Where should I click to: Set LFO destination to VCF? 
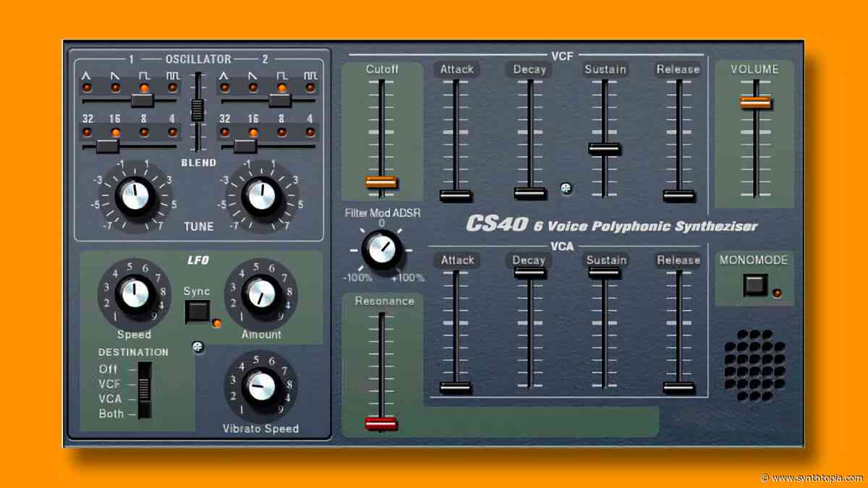111,384
